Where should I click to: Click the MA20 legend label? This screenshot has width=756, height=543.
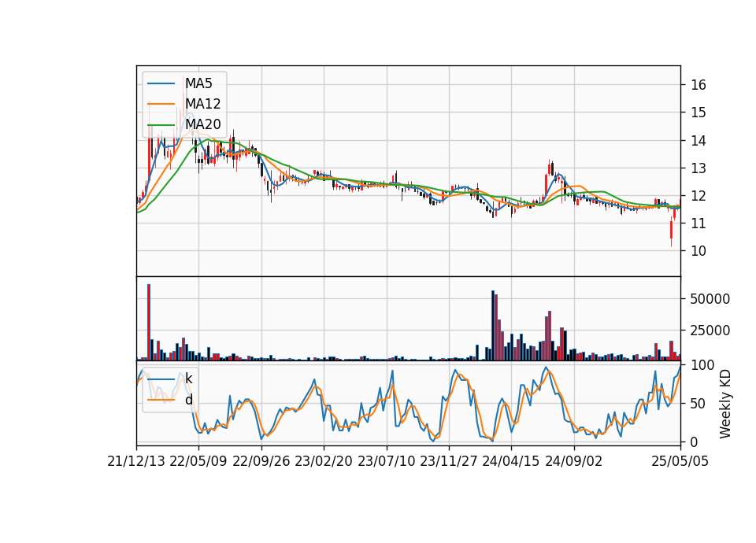[x=202, y=124]
